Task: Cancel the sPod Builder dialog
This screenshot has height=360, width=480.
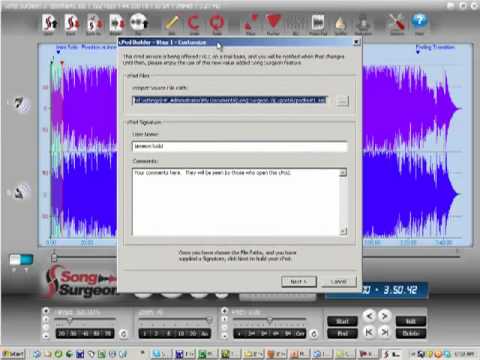Action: click(339, 282)
